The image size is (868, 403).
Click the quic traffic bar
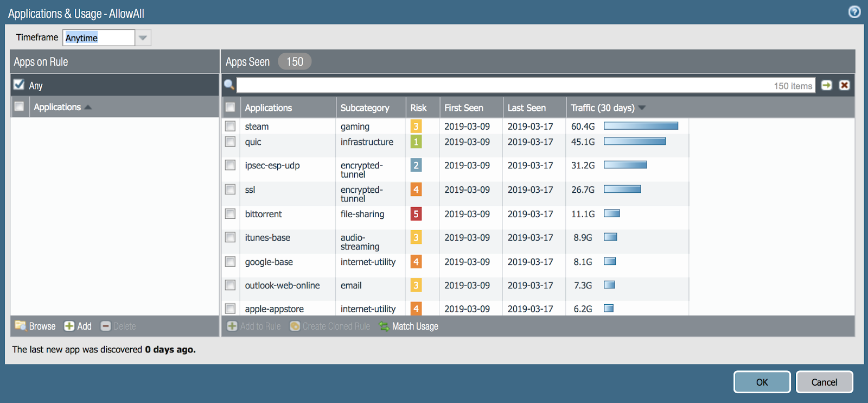point(635,141)
